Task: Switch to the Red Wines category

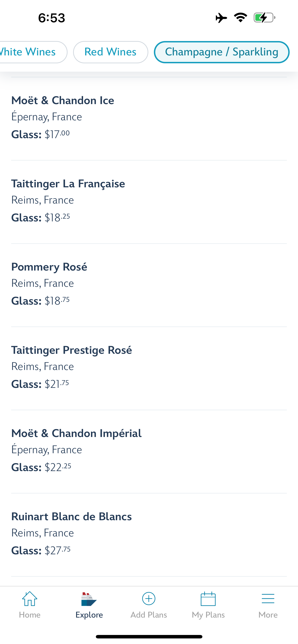Action: point(110,52)
